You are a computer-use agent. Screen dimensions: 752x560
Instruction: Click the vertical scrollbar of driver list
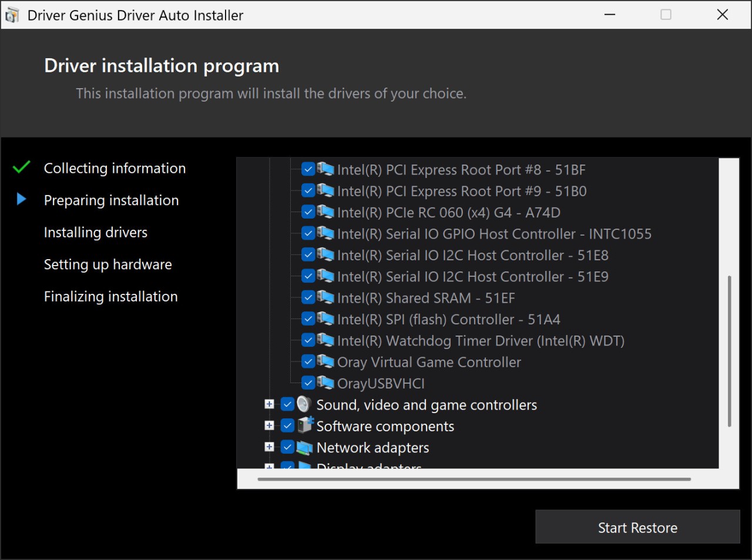729,350
